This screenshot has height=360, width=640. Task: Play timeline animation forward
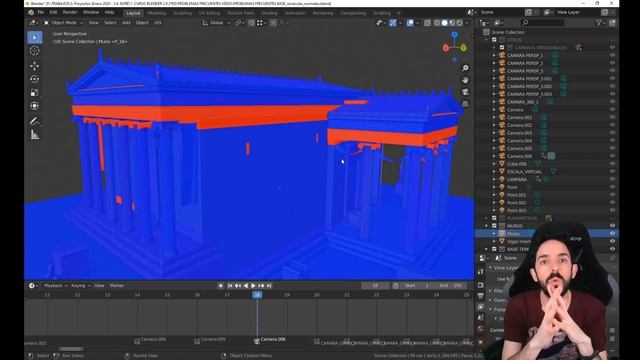click(x=253, y=286)
